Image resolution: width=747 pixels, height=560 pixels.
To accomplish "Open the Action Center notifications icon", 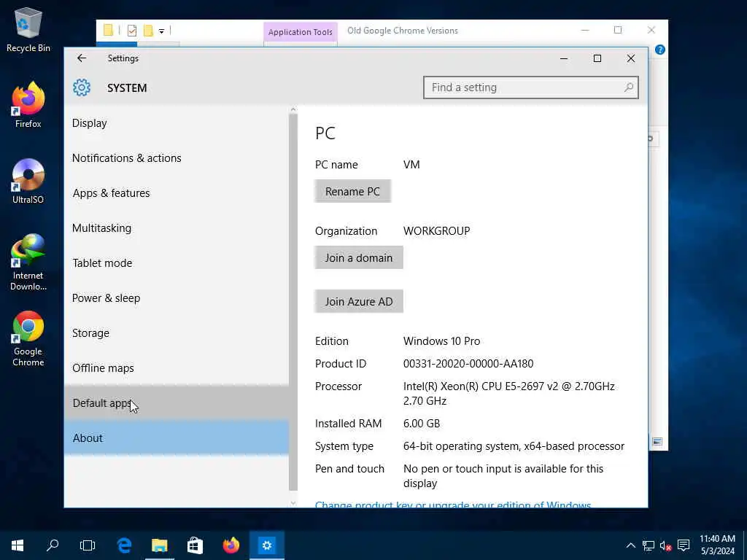I will click(684, 545).
